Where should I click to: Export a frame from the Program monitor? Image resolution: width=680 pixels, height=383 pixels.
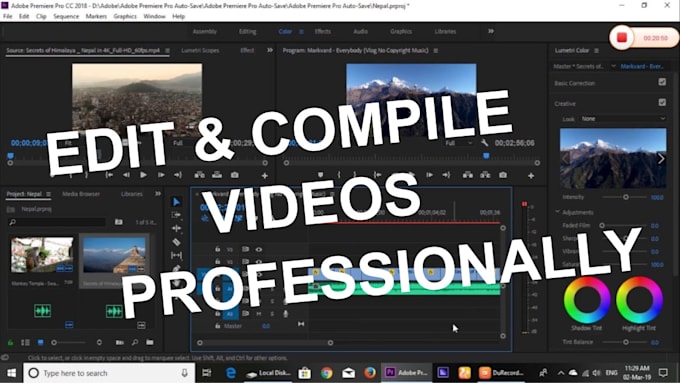[503, 175]
